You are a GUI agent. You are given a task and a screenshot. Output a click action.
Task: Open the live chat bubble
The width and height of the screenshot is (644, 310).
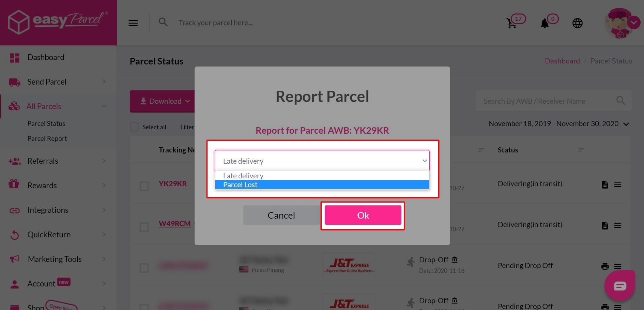(x=620, y=285)
